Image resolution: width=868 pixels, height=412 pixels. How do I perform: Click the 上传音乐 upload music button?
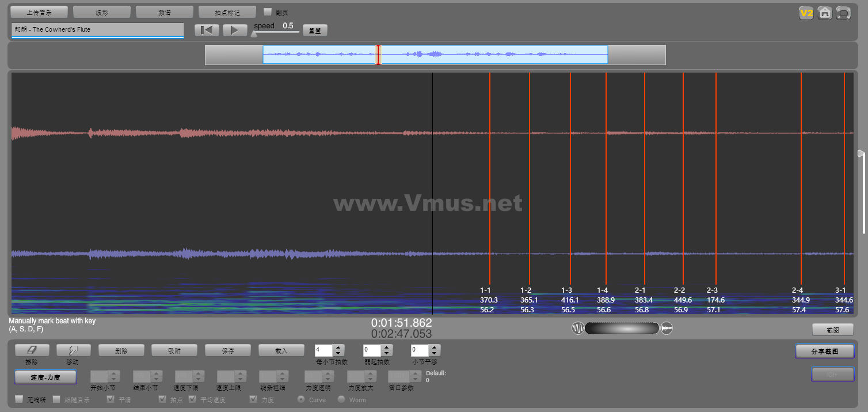pyautogui.click(x=39, y=12)
